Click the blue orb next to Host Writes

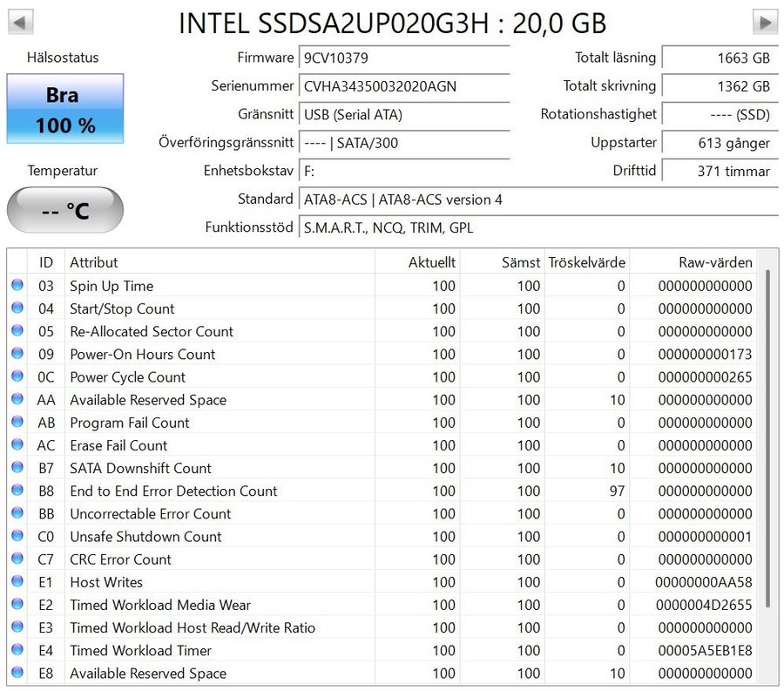pos(17,582)
